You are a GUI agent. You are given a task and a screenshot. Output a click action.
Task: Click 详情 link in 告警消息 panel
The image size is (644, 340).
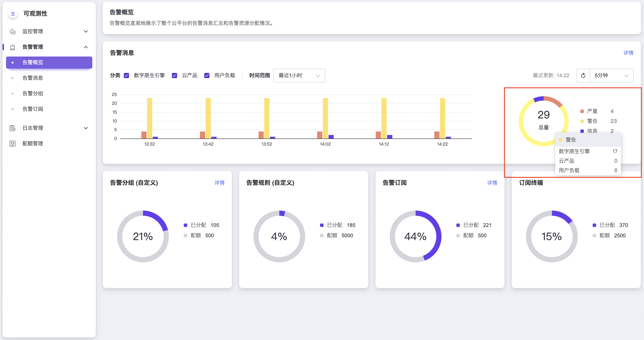(x=628, y=53)
